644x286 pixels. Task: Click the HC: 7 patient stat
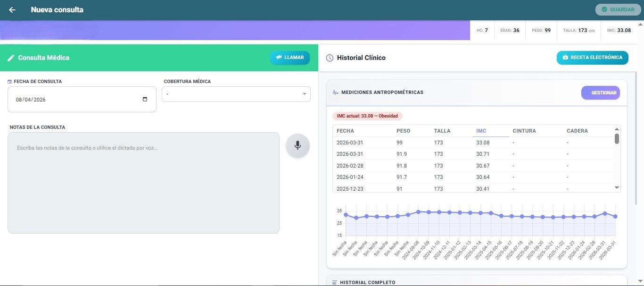[482, 30]
